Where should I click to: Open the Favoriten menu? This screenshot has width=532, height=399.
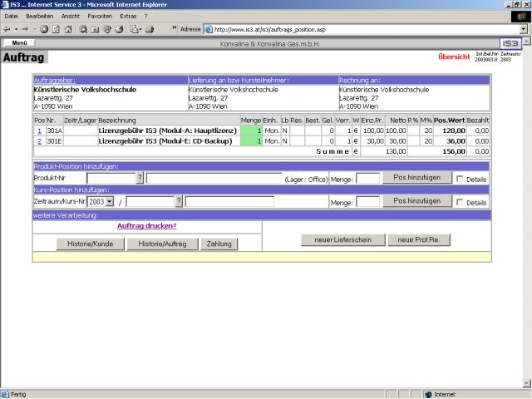(100, 17)
